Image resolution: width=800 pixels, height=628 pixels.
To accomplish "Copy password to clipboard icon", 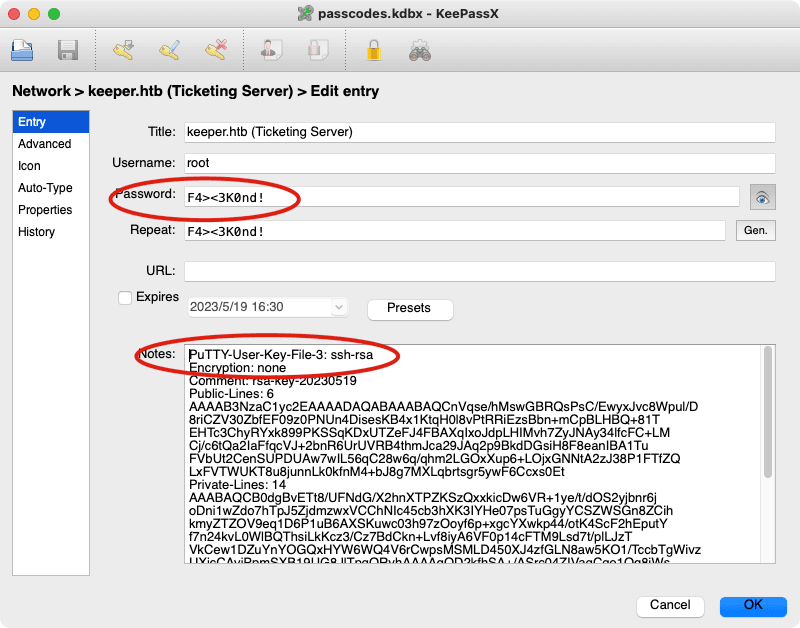I will pos(318,51).
